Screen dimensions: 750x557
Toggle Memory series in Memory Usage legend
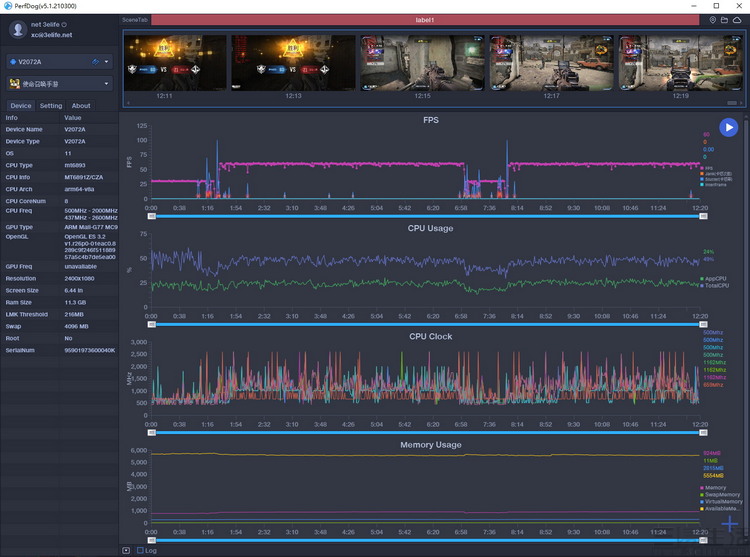713,488
